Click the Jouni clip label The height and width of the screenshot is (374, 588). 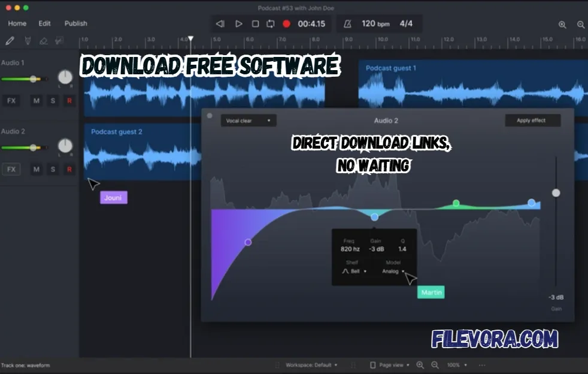click(114, 197)
